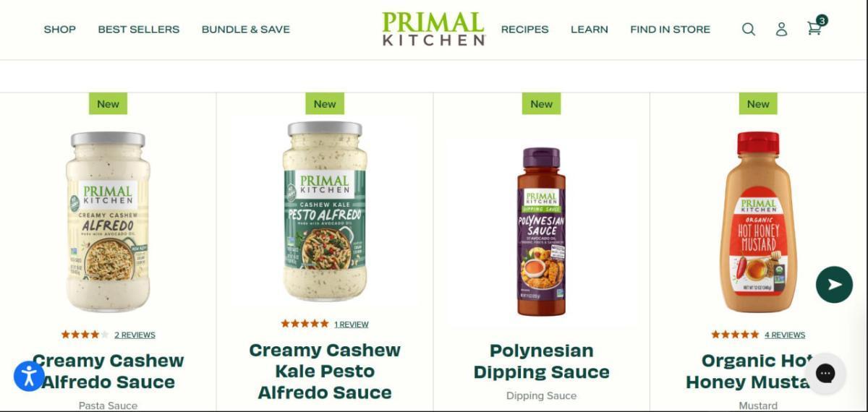868x412 pixels.
Task: Open 1 REVIEW link for Pesto Alfredo
Action: point(352,325)
